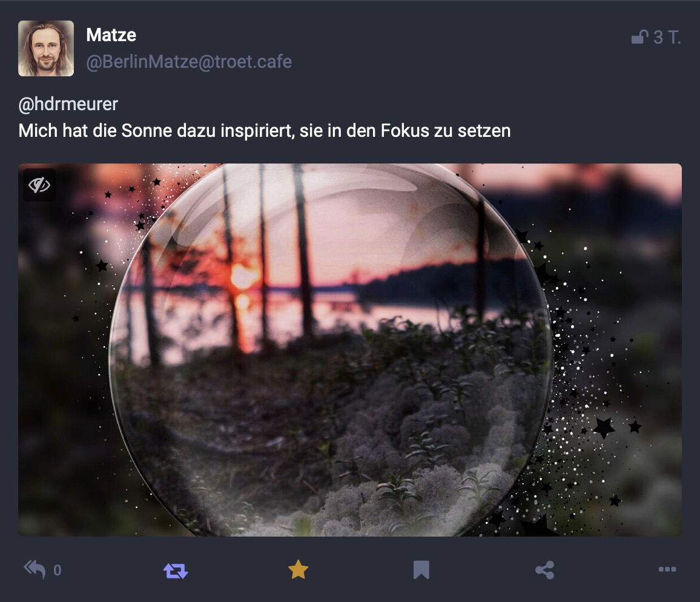The width and height of the screenshot is (700, 602).
Task: Click the big black star beside the sphere
Action: [604, 428]
